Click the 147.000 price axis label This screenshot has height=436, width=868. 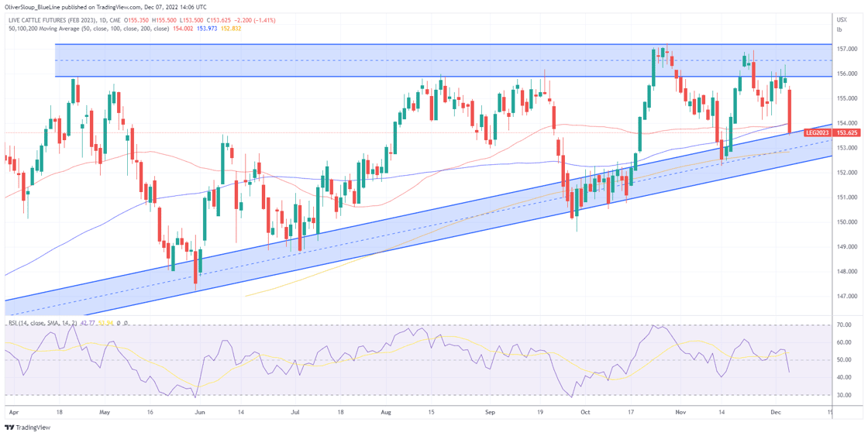(x=846, y=297)
